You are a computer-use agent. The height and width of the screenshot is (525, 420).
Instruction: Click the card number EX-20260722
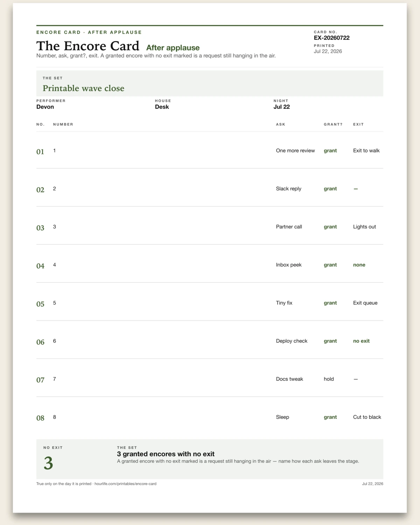(x=331, y=38)
